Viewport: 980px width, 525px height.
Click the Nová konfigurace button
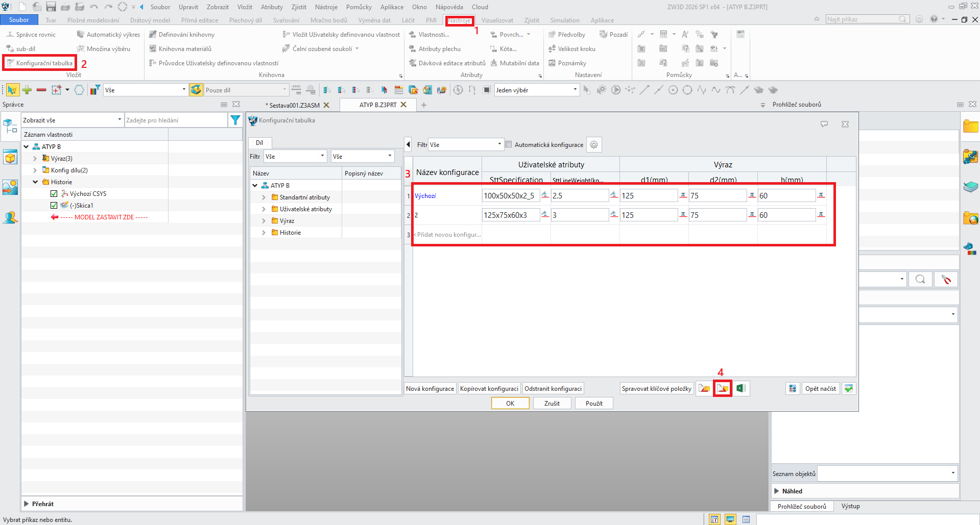point(430,389)
